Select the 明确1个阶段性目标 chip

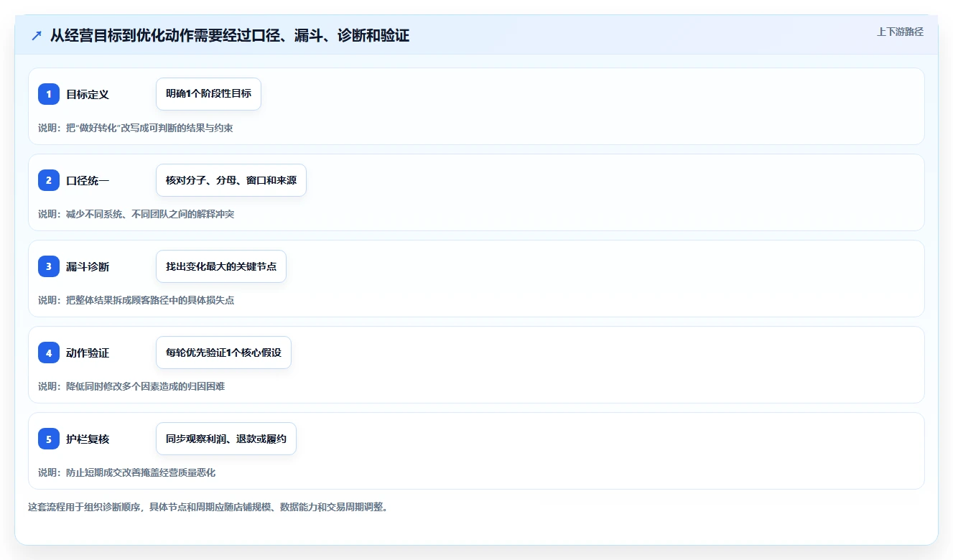(x=208, y=94)
